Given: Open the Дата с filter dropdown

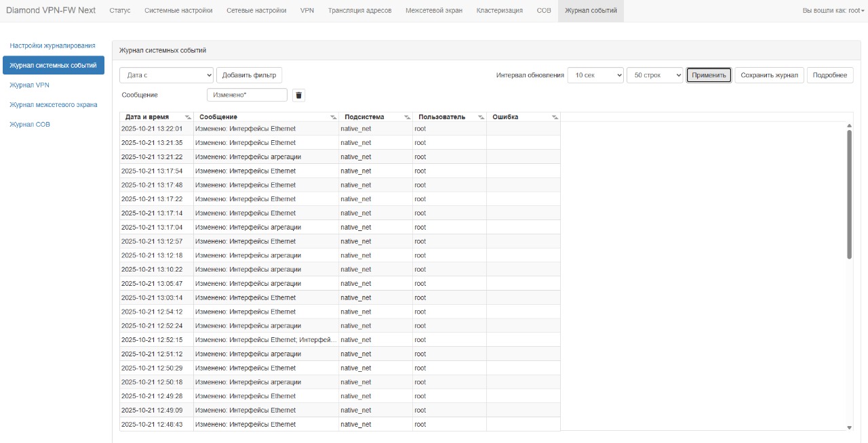Looking at the screenshot, I should [x=166, y=75].
